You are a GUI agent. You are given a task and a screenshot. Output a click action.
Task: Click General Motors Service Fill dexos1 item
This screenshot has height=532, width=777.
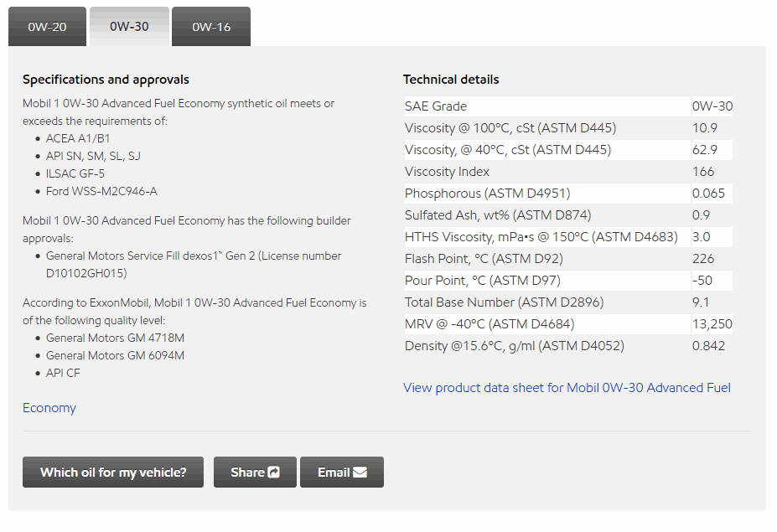coord(194,265)
